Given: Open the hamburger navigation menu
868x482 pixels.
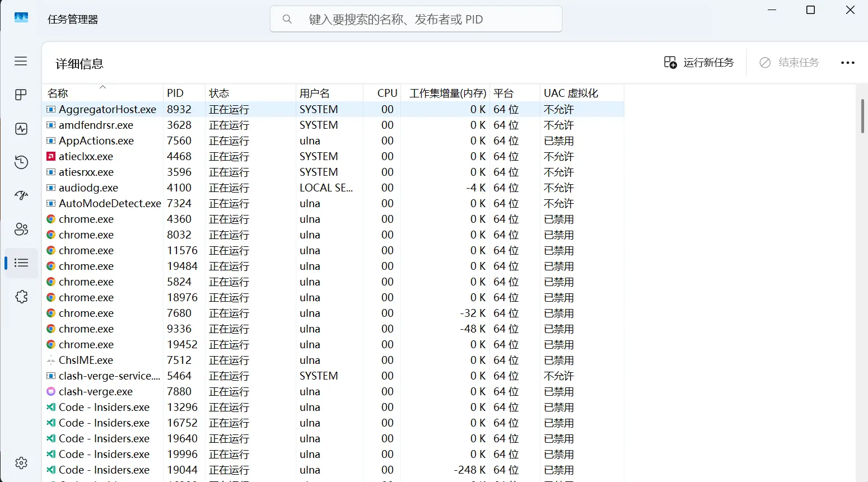Looking at the screenshot, I should tap(21, 61).
